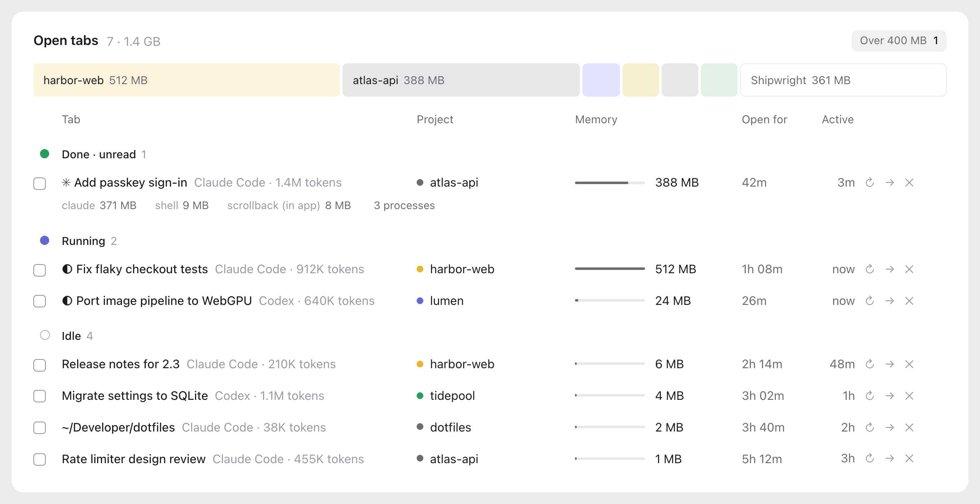Viewport: 980px width, 504px height.
Task: Open arrow for Rate limiter design review
Action: click(x=890, y=458)
